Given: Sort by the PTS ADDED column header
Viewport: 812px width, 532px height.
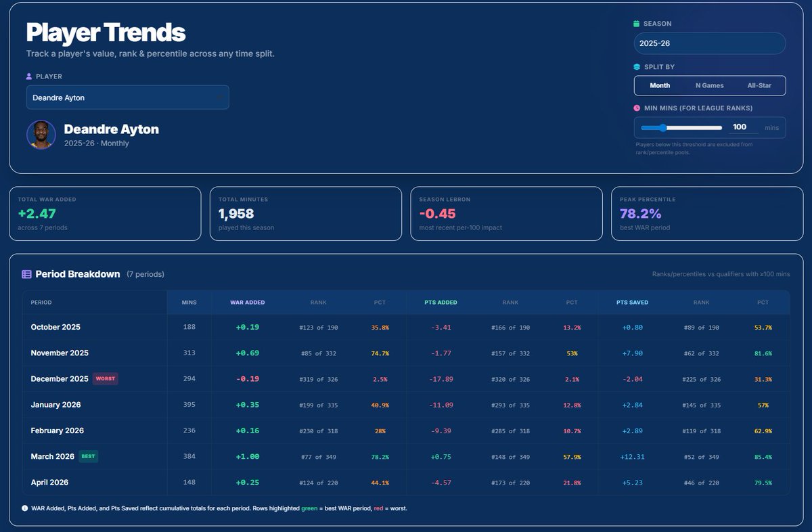Looking at the screenshot, I should click(441, 303).
